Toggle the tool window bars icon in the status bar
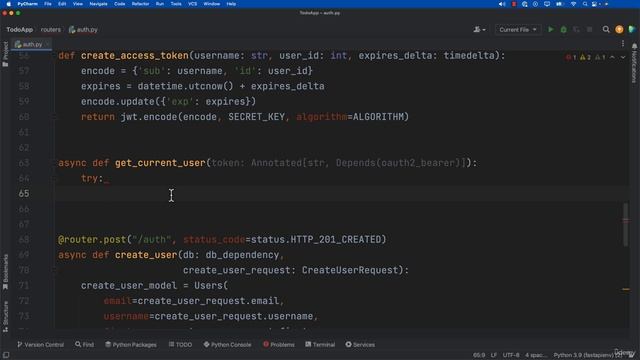This screenshot has height=360, width=640. (6, 355)
